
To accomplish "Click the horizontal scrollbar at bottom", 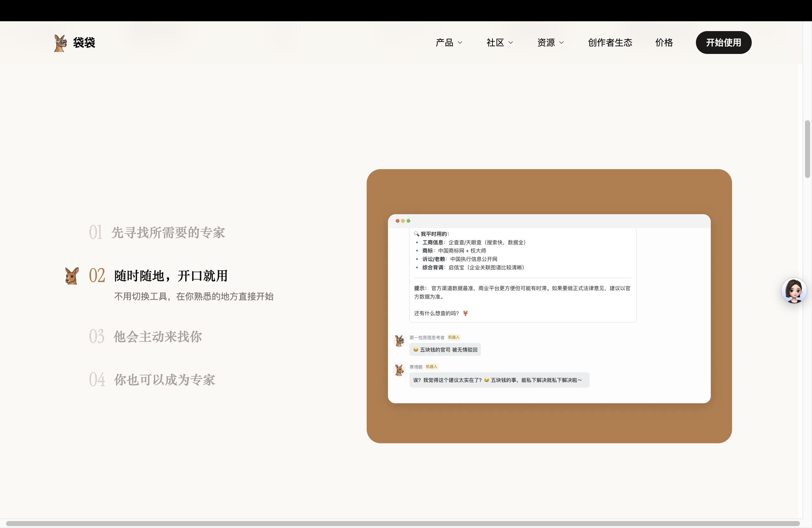I will click(403, 523).
